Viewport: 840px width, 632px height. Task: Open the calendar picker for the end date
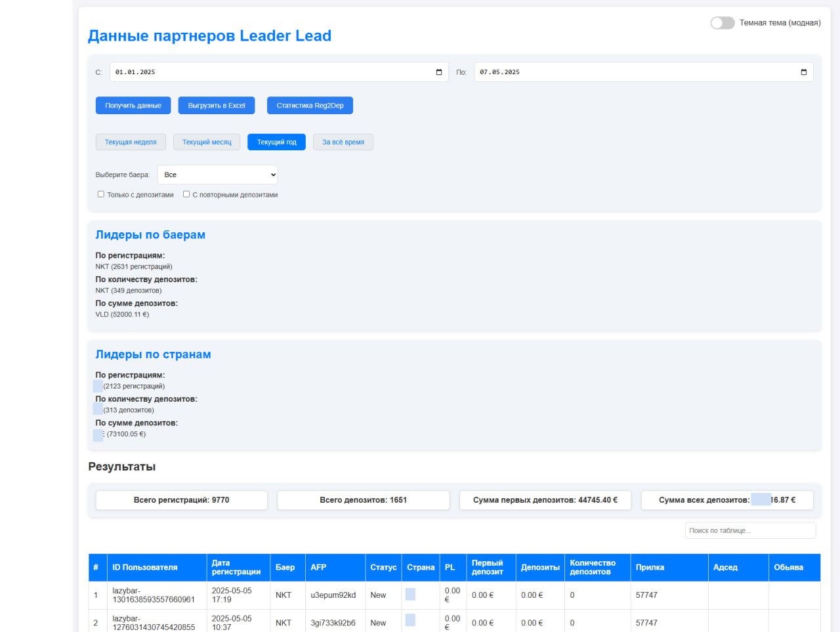[x=804, y=72]
